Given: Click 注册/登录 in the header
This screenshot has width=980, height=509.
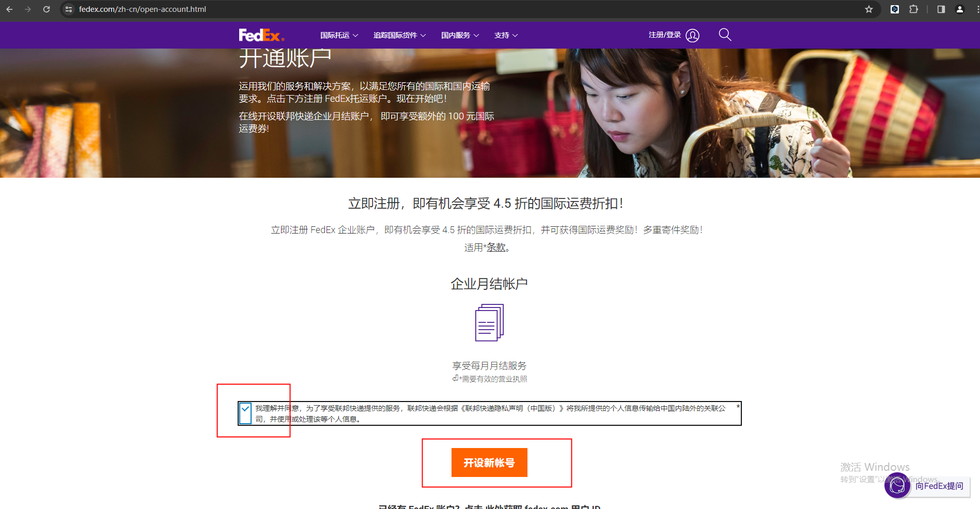Looking at the screenshot, I should coord(664,35).
